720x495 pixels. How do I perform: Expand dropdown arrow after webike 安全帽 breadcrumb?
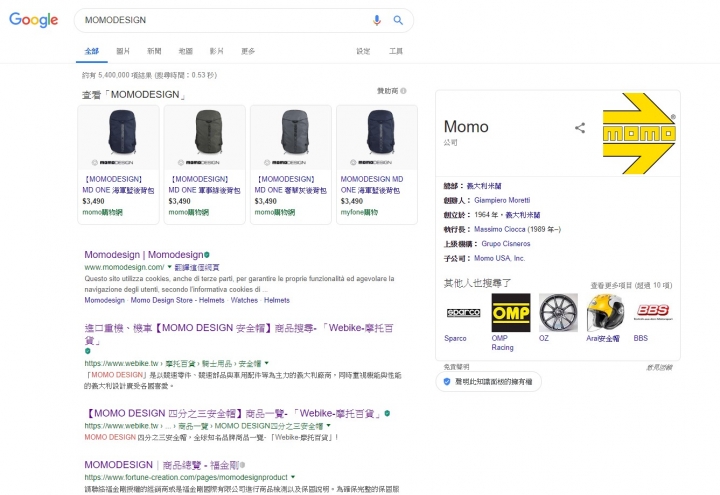coord(266,363)
